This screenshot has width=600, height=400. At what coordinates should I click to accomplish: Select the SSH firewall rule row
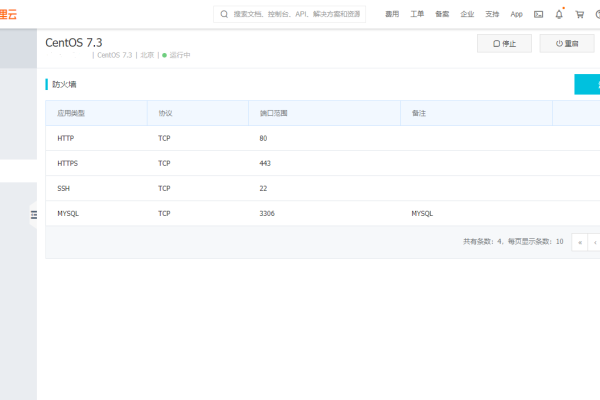[300, 188]
